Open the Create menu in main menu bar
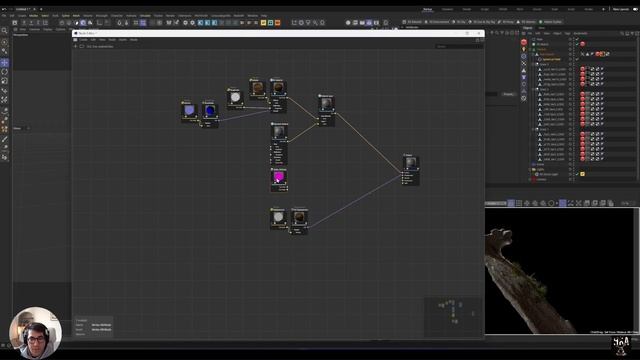640x360 pixels. coord(22,16)
